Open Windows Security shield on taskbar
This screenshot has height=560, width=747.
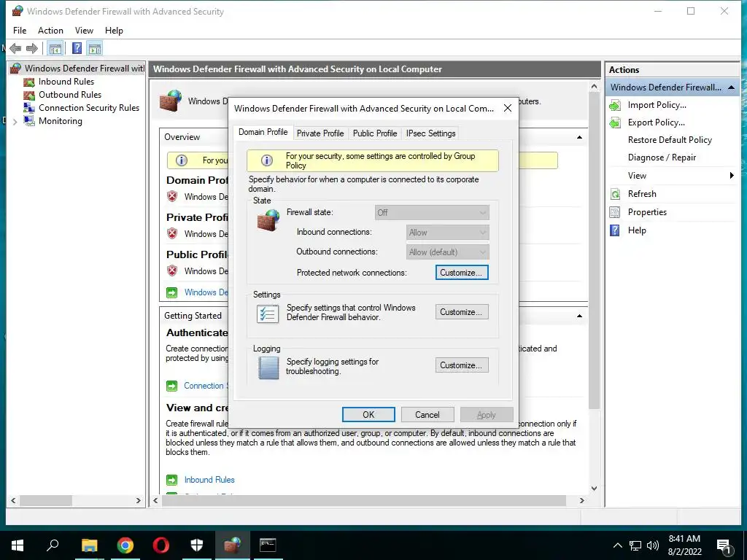pos(197,545)
